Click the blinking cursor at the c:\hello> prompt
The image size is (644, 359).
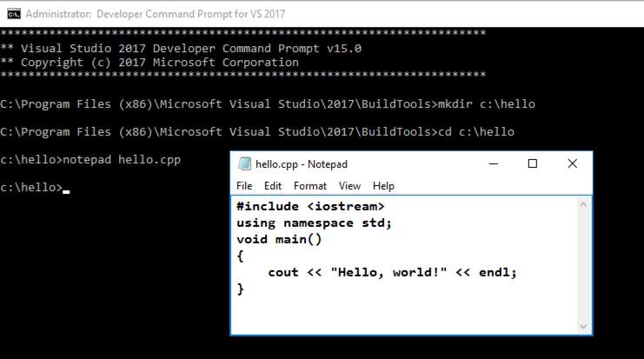[x=66, y=189]
